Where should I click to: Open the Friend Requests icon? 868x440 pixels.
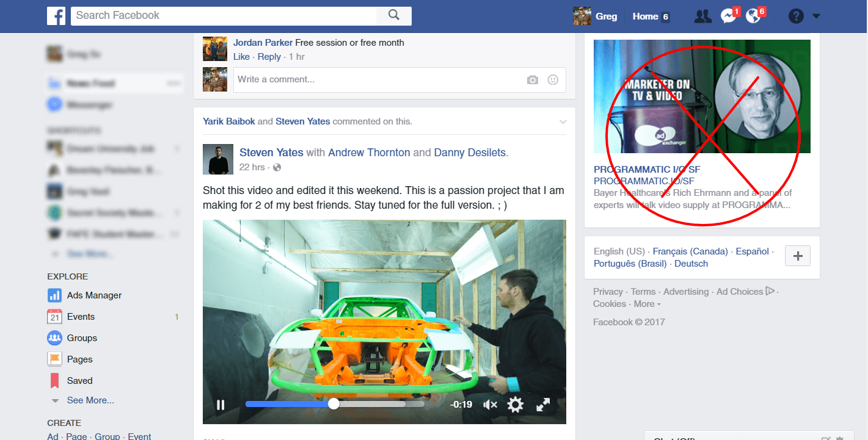pos(703,16)
